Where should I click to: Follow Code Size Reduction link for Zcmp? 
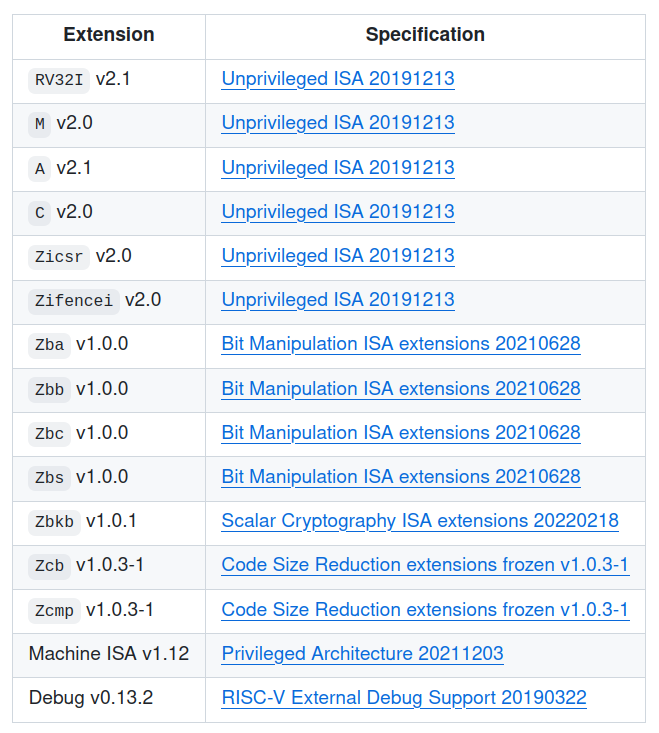tap(425, 610)
